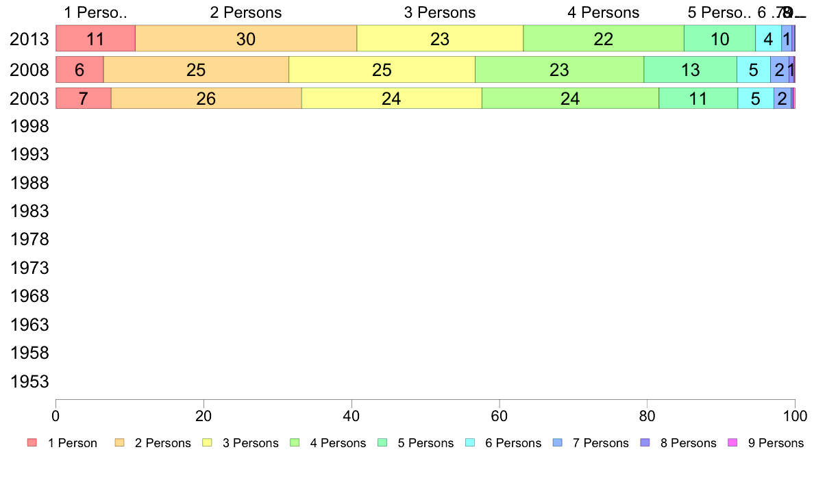The image size is (814, 504).
Task: Click the 1998 year label
Action: (29, 126)
